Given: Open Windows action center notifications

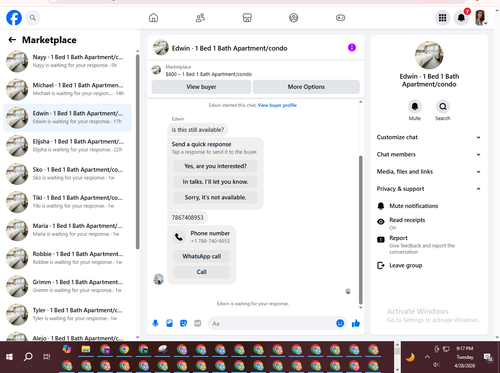Looking at the screenshot, I should (x=488, y=357).
